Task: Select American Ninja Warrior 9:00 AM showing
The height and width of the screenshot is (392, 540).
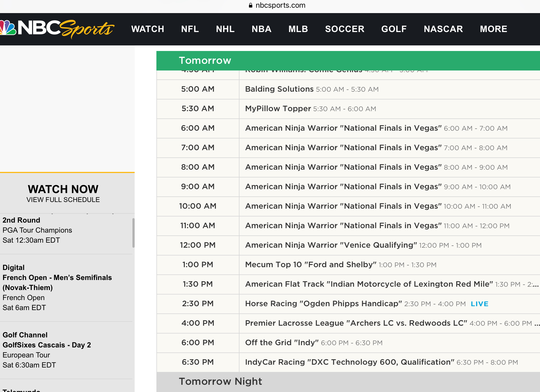Action: pyautogui.click(x=389, y=187)
